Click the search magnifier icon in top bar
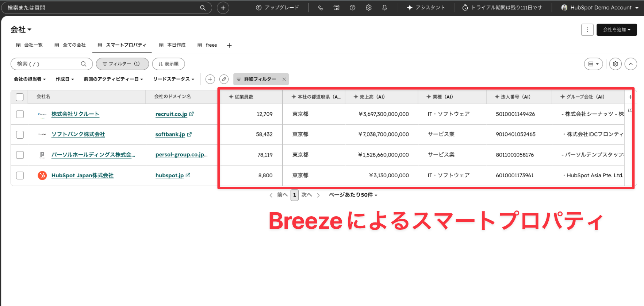The image size is (644, 306). [203, 8]
